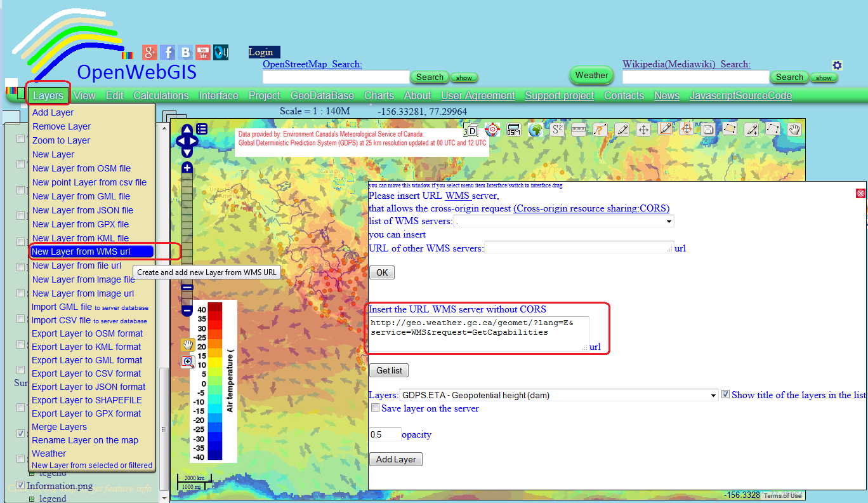Enable Save layer on the server

pyautogui.click(x=375, y=407)
